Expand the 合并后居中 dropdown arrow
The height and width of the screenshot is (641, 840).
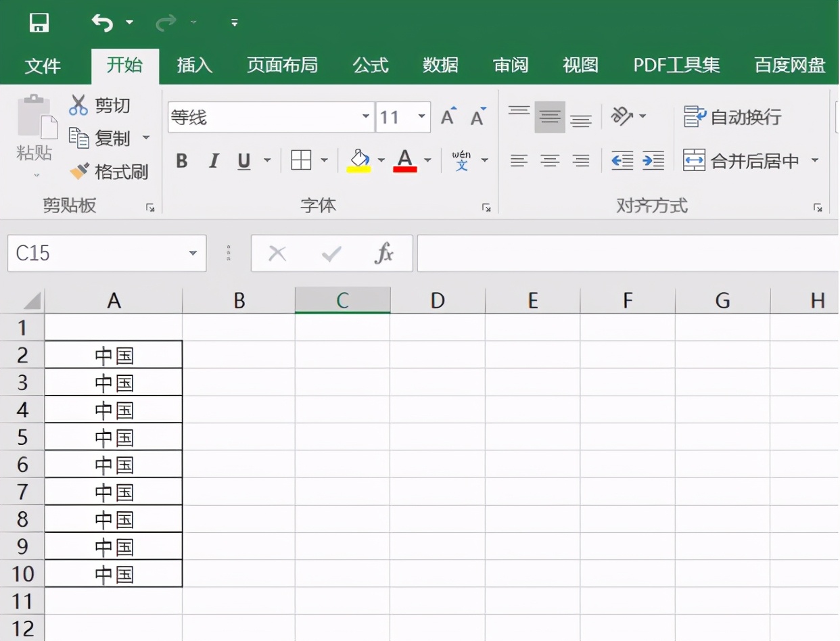(814, 160)
